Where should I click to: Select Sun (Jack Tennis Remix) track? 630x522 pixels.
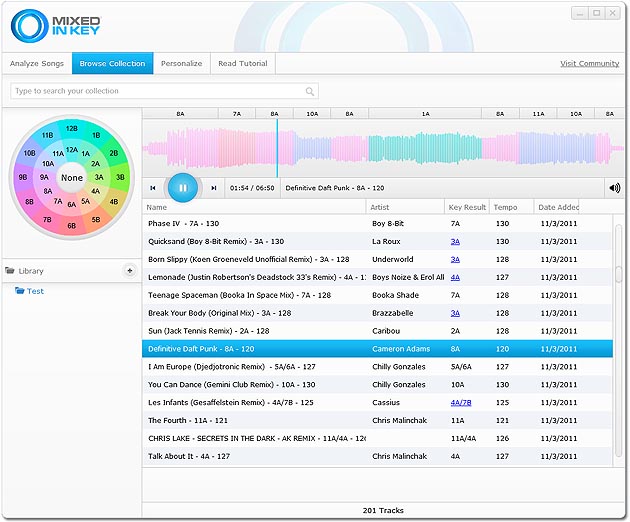pos(377,331)
